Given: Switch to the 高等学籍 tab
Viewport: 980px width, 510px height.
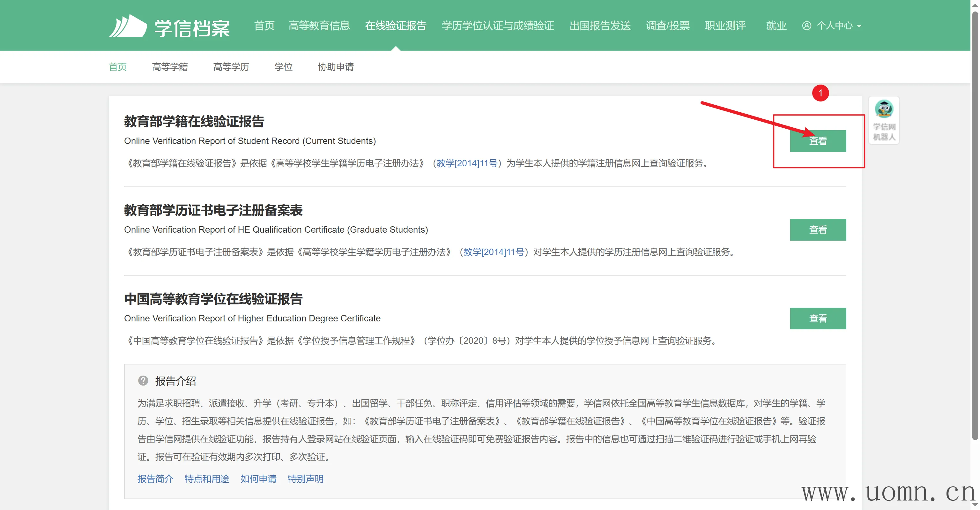Looking at the screenshot, I should pos(170,67).
